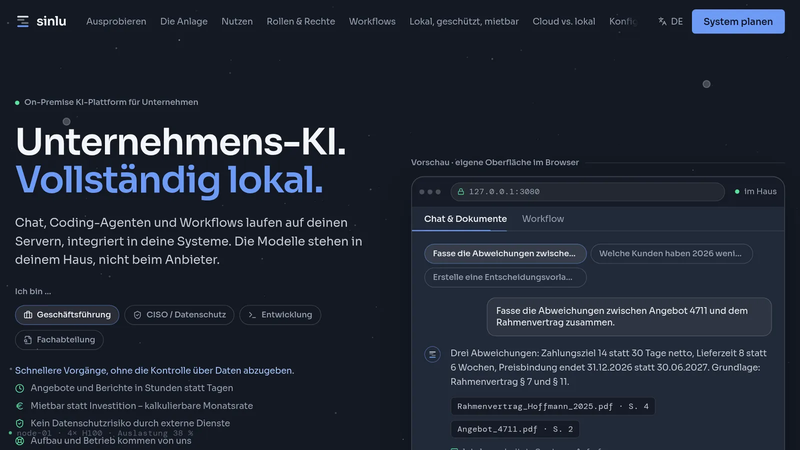Image resolution: width=800 pixels, height=450 pixels.
Task: Open the Nutzen nav link
Action: (x=237, y=21)
